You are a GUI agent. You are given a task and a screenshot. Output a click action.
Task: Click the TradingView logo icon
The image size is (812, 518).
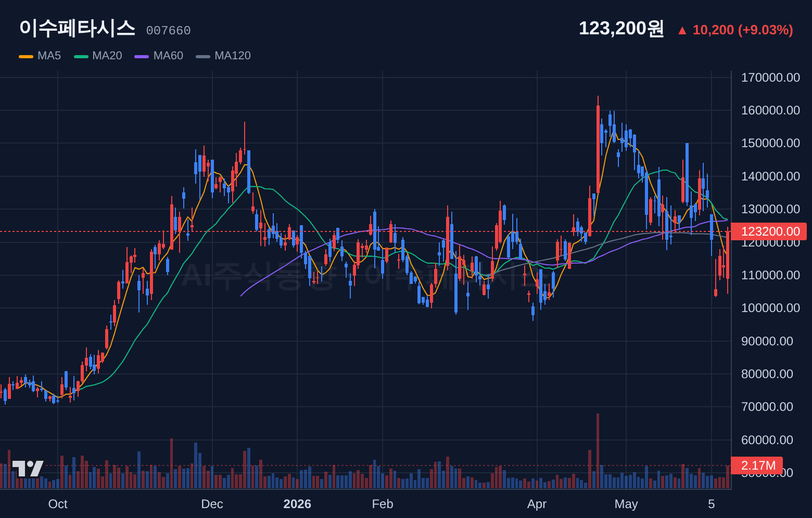point(28,469)
